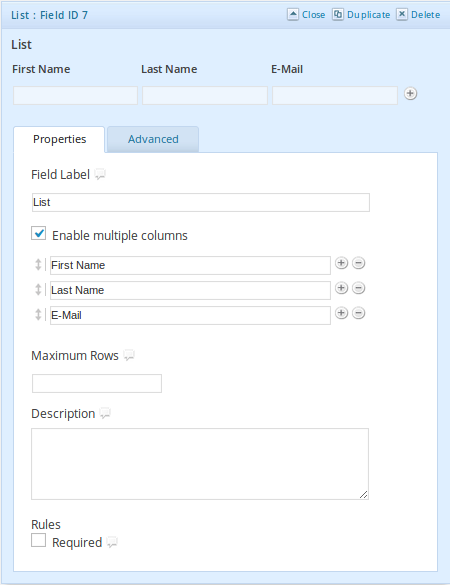Image resolution: width=450 pixels, height=585 pixels.
Task: Click the Maximum Rows input box
Action: click(97, 384)
